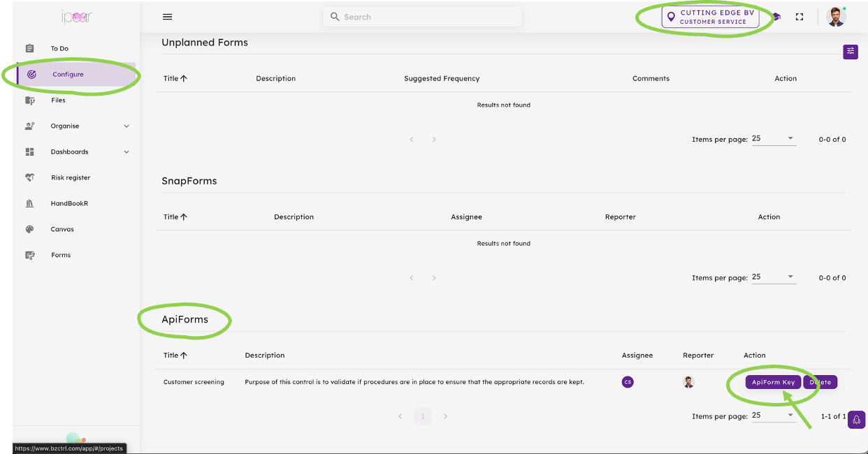This screenshot has width=868, height=454.
Task: Click the To Do clipboard icon
Action: tap(29, 48)
